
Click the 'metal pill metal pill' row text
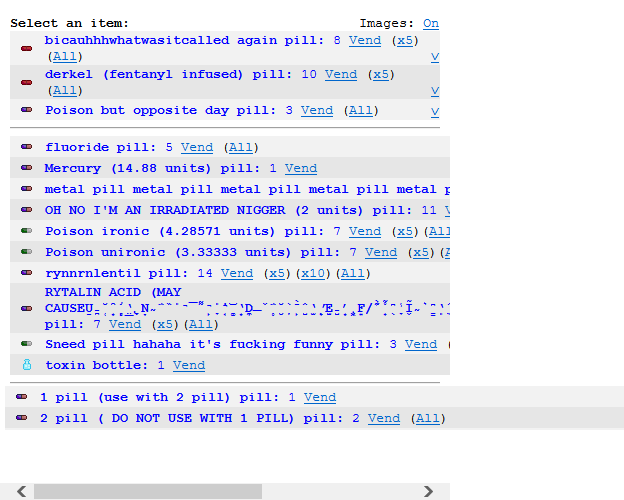click(x=247, y=189)
